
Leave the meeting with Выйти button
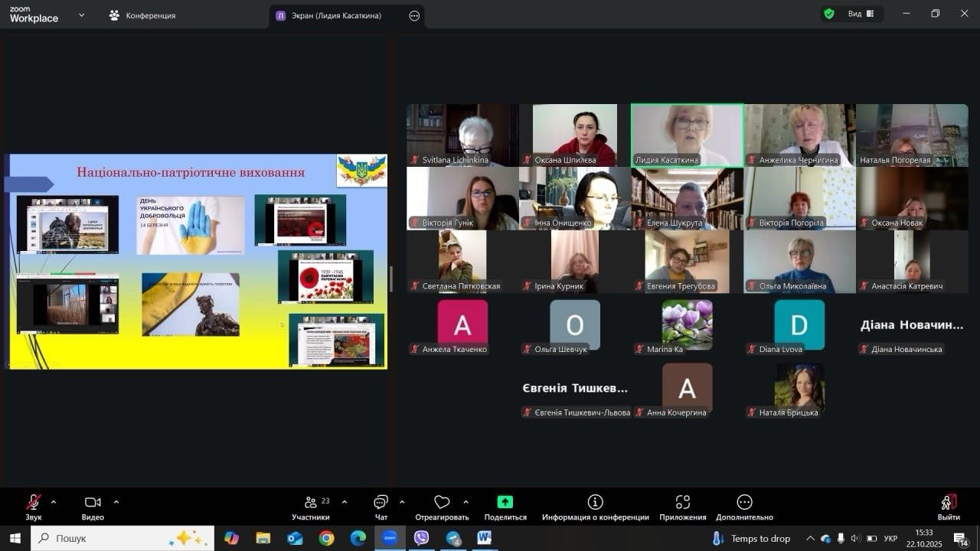948,507
